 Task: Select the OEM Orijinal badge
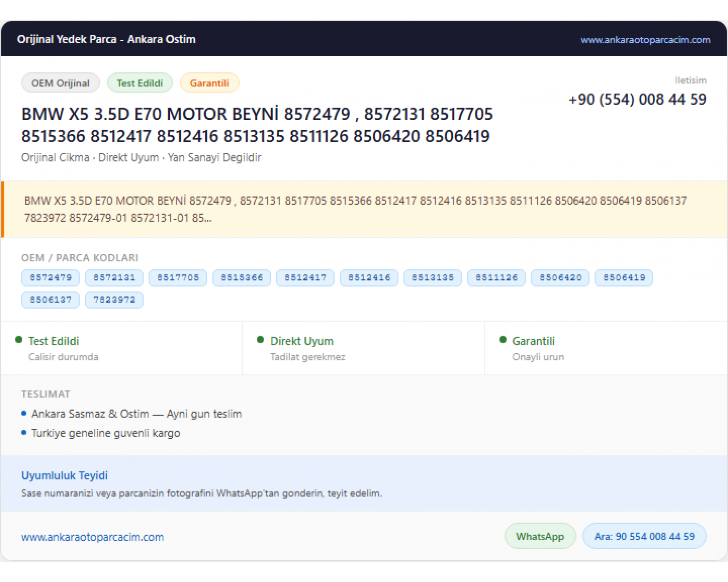[x=61, y=83]
